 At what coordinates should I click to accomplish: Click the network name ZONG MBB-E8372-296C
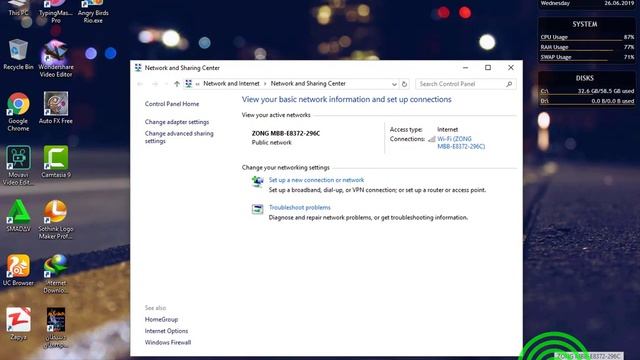286,133
